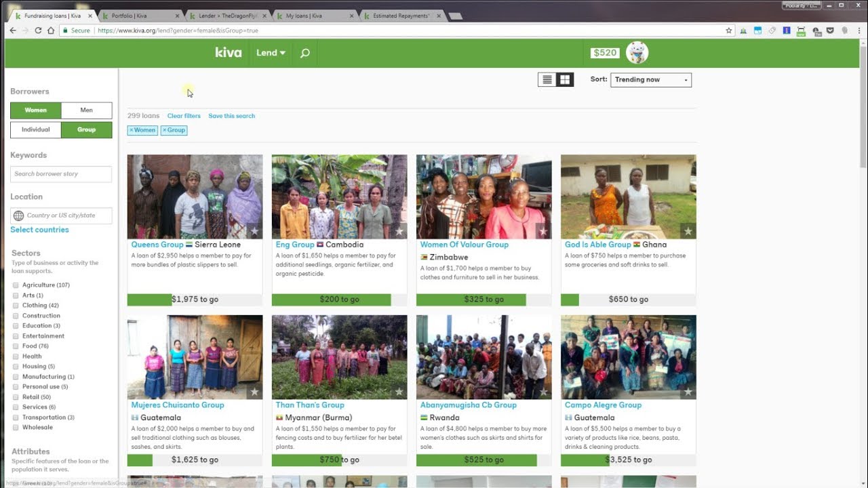This screenshot has height=488, width=868.
Task: Switch to Estimated Repayments tab
Action: [x=400, y=16]
